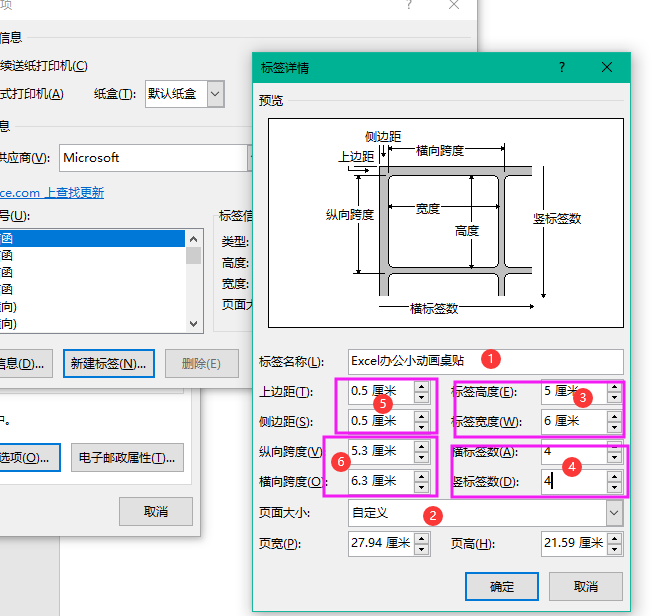The height and width of the screenshot is (616, 657).
Task: Decrease 侧边距 with down spinner arrow
Action: pyautogui.click(x=422, y=427)
